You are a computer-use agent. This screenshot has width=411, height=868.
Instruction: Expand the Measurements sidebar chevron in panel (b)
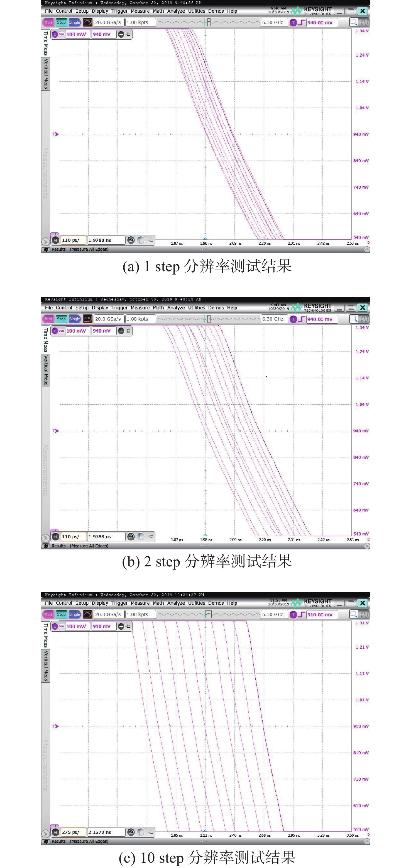tap(45, 538)
